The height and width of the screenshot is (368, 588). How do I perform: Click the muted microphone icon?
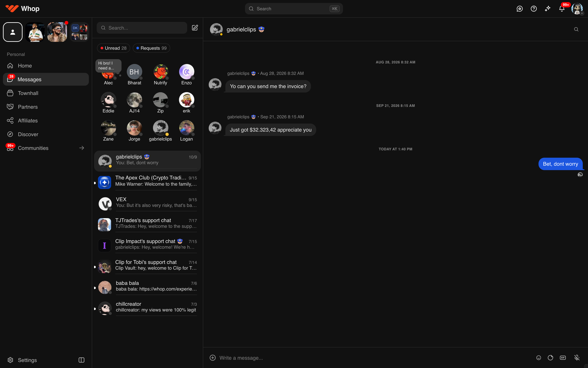pyautogui.click(x=577, y=358)
